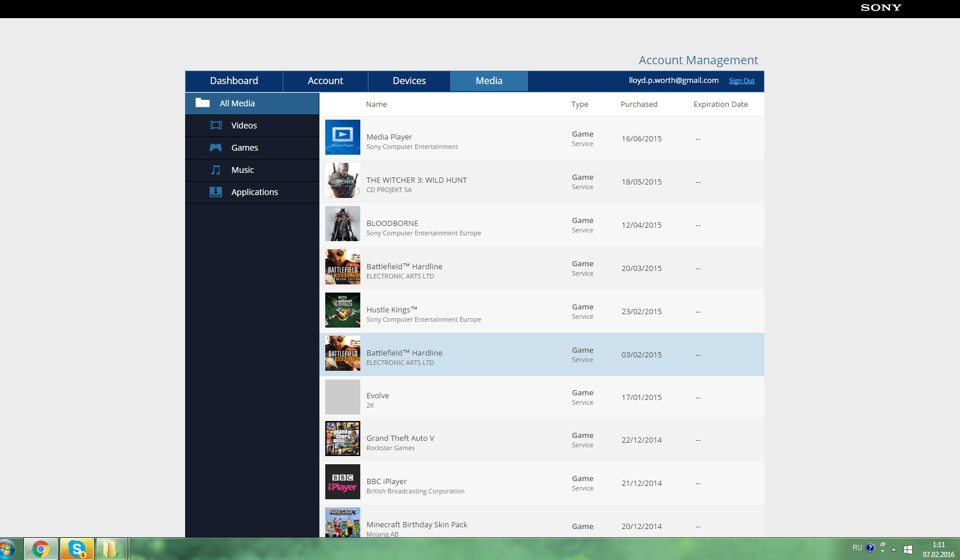Open Skype from the taskbar
The width and height of the screenshot is (960, 560).
pyautogui.click(x=77, y=549)
